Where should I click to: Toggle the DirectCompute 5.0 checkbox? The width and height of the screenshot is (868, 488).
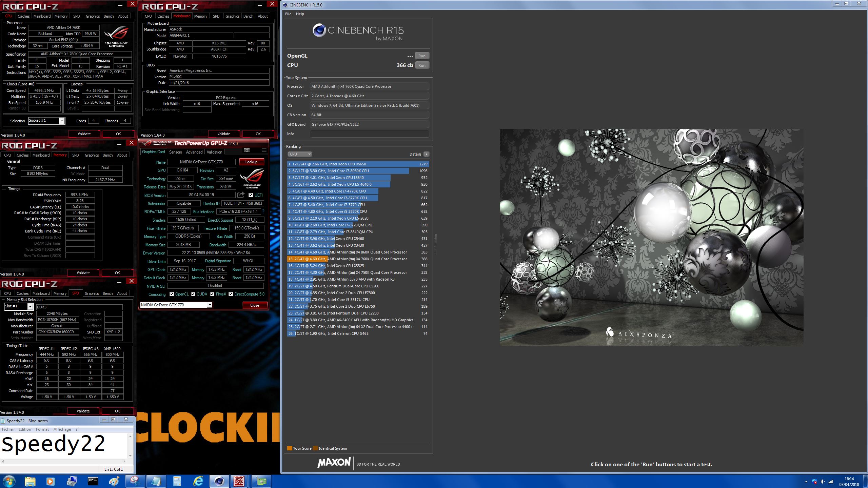(231, 294)
